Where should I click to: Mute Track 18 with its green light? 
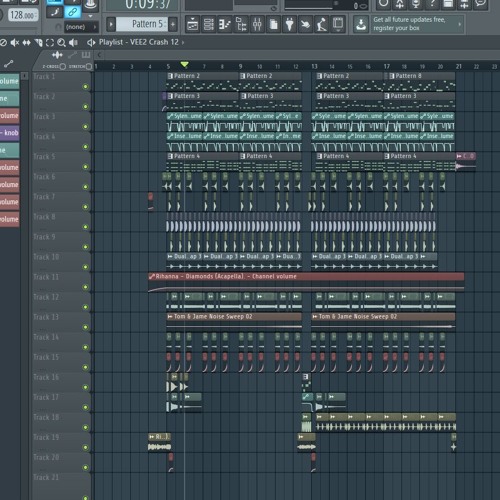pyautogui.click(x=86, y=427)
